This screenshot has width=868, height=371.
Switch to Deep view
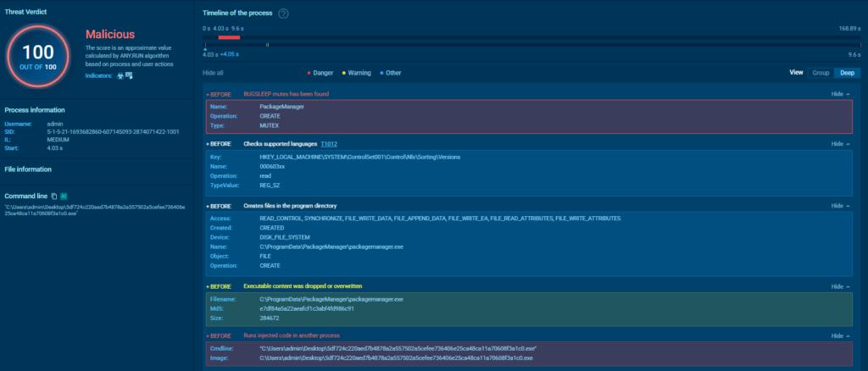coord(847,73)
